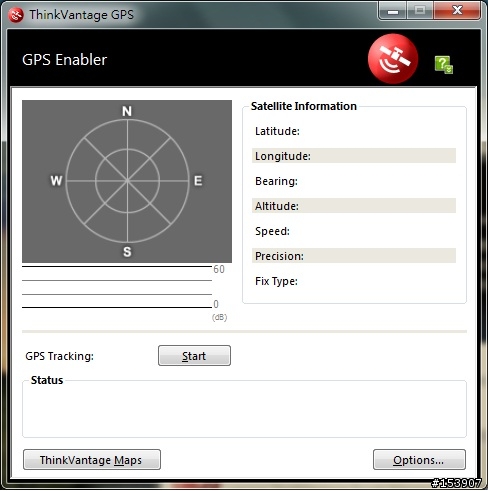Open the Options dialog
488x491 pixels.
coord(419,460)
